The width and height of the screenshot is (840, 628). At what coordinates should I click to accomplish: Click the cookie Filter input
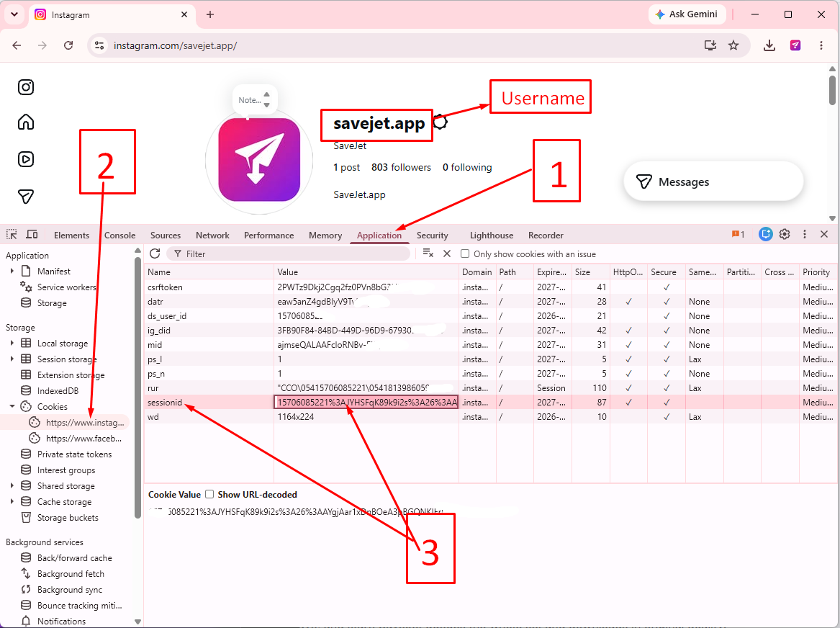coord(289,254)
